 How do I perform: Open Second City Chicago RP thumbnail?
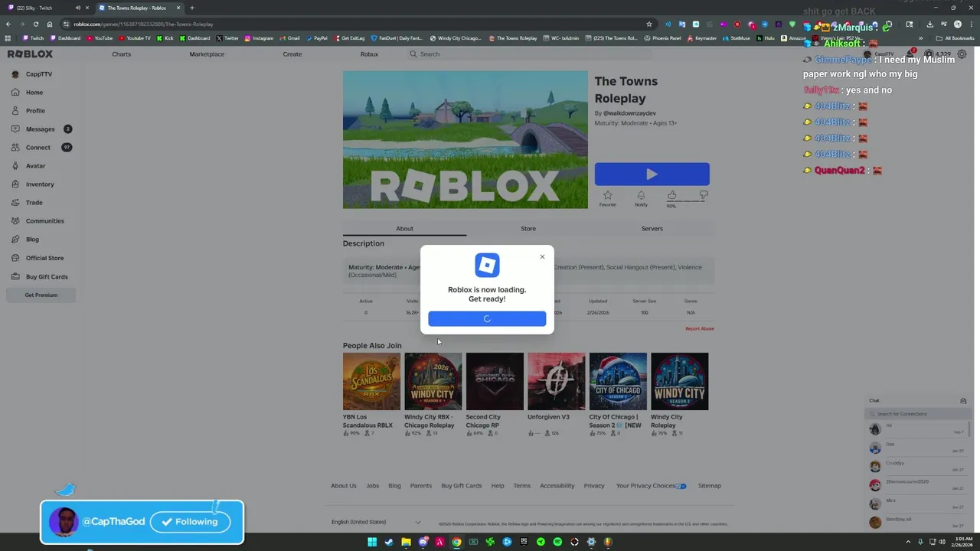(x=495, y=381)
